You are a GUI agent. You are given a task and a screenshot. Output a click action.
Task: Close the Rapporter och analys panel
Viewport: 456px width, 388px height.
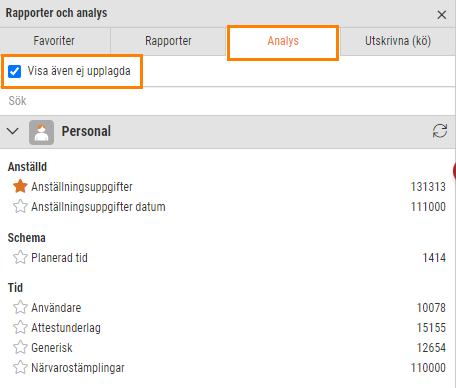coord(442,15)
